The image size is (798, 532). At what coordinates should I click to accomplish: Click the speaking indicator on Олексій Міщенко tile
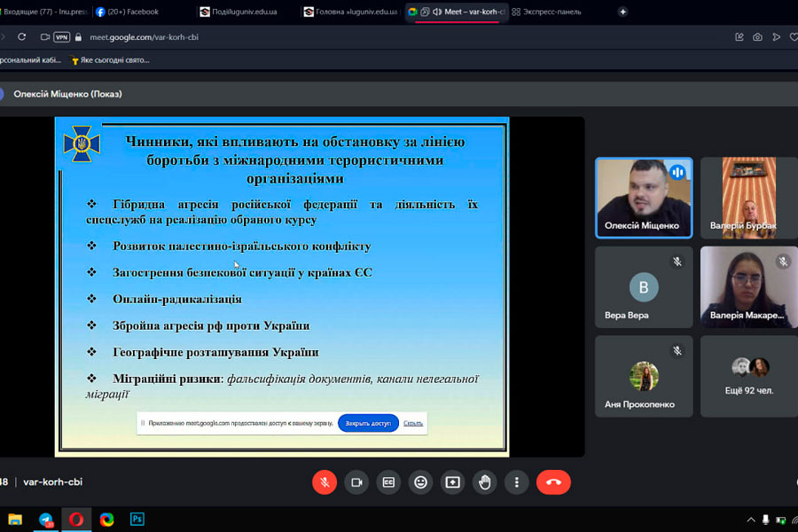[x=677, y=173]
